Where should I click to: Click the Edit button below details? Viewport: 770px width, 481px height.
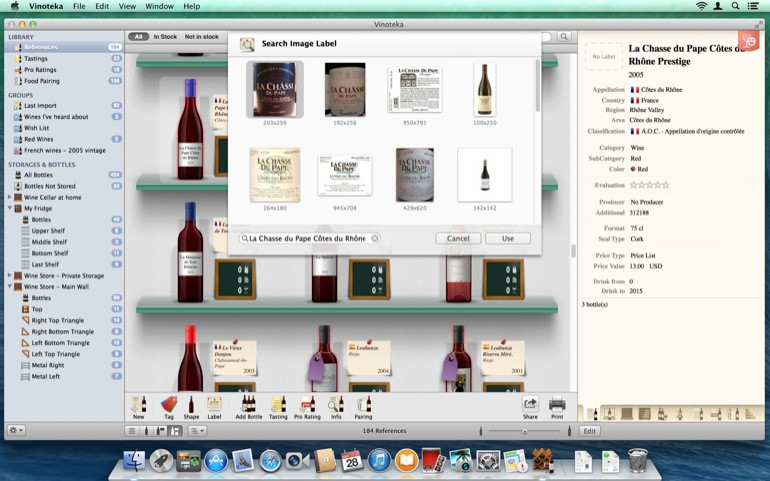point(590,431)
